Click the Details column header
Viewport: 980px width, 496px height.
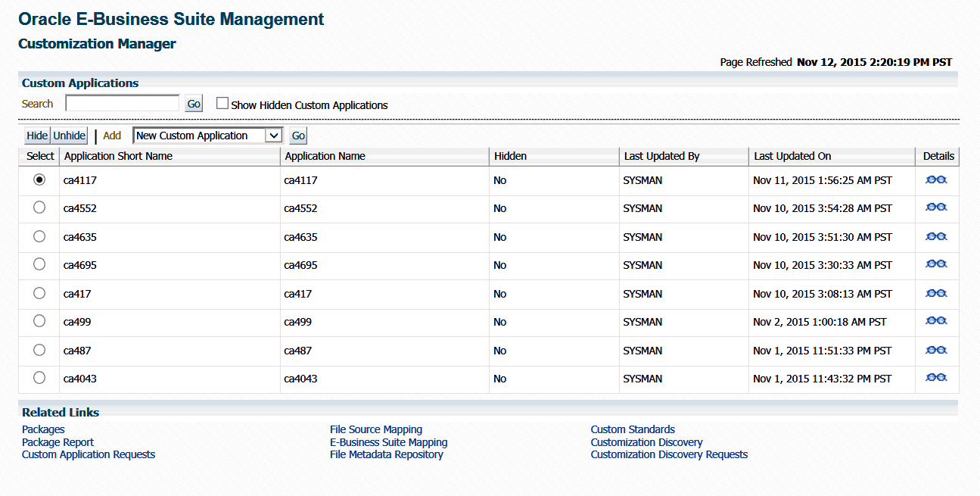[938, 156]
